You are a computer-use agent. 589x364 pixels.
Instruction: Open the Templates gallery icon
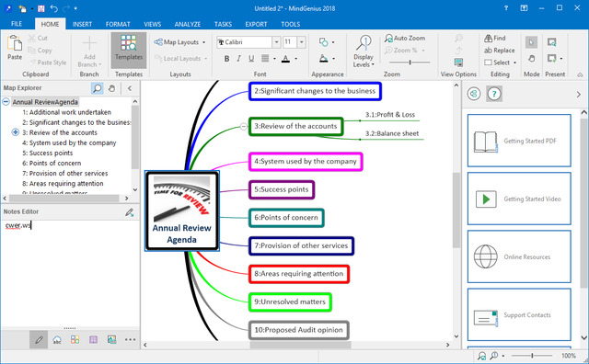pos(129,48)
